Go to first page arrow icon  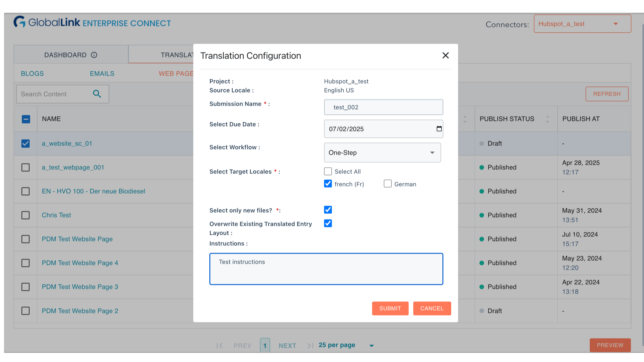[219, 345]
